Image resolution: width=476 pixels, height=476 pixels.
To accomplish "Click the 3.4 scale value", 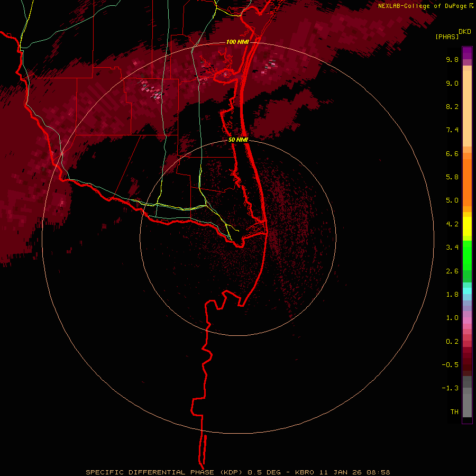I will tap(452, 248).
